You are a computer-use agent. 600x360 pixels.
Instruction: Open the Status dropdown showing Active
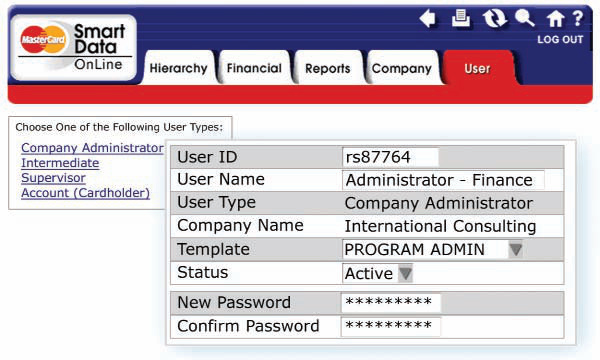[x=377, y=273]
